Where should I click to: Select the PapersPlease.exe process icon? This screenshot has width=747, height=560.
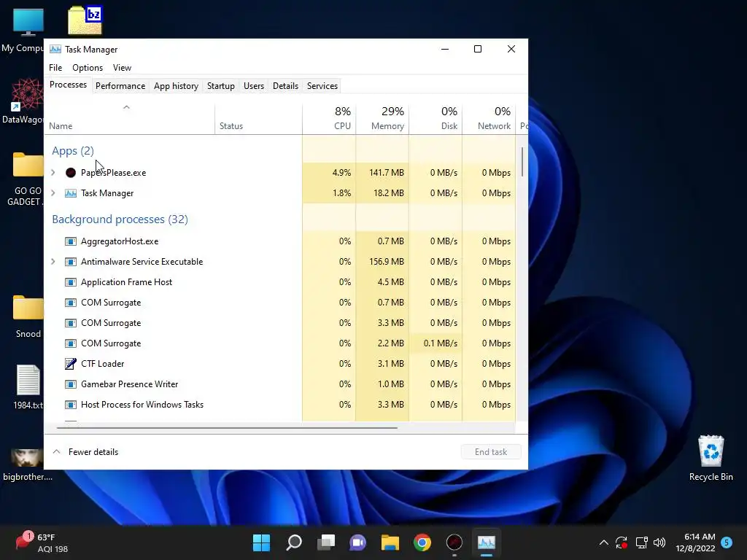pos(71,173)
